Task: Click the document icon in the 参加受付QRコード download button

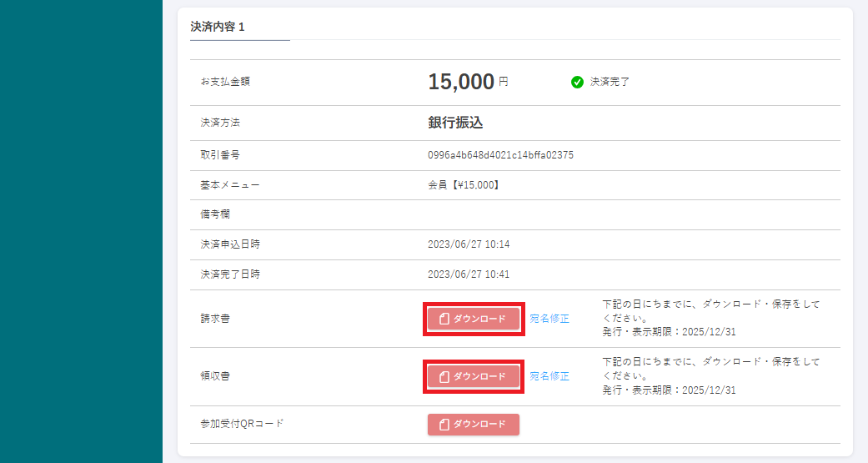Action: pyautogui.click(x=444, y=425)
